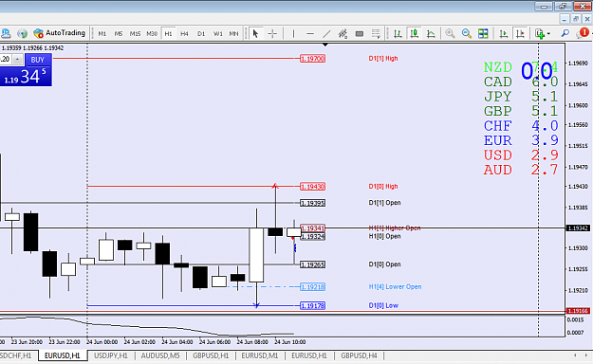Image resolution: width=593 pixels, height=364 pixels.
Task: Click the D1[0] Low label
Action: 383,305
